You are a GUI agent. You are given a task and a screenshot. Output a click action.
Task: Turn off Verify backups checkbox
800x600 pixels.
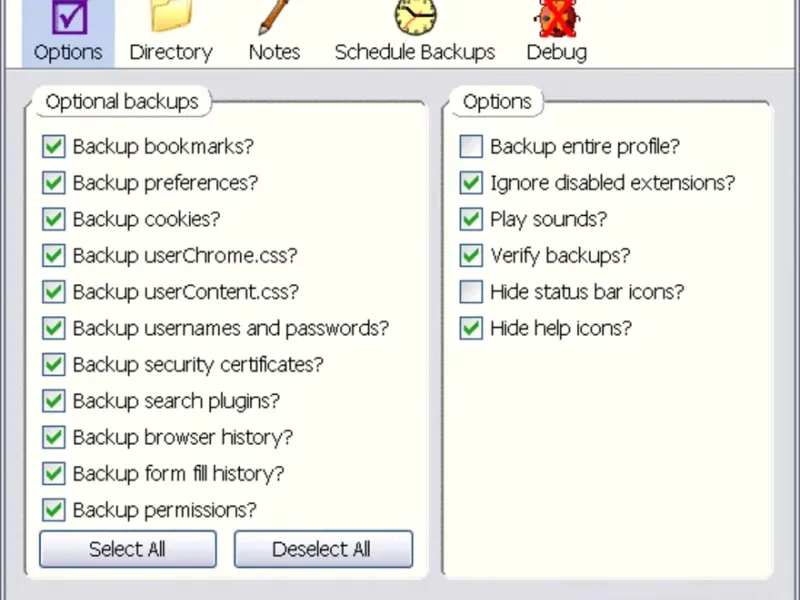pyautogui.click(x=471, y=256)
